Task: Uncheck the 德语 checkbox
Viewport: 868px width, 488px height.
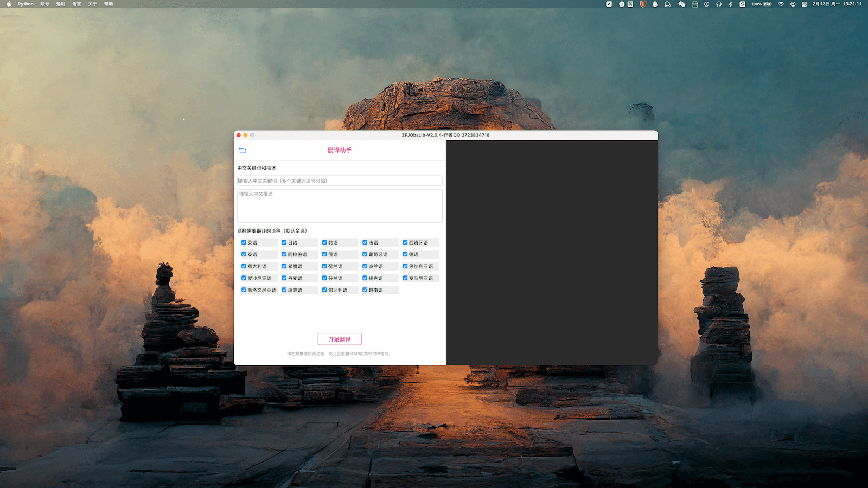Action: point(405,254)
